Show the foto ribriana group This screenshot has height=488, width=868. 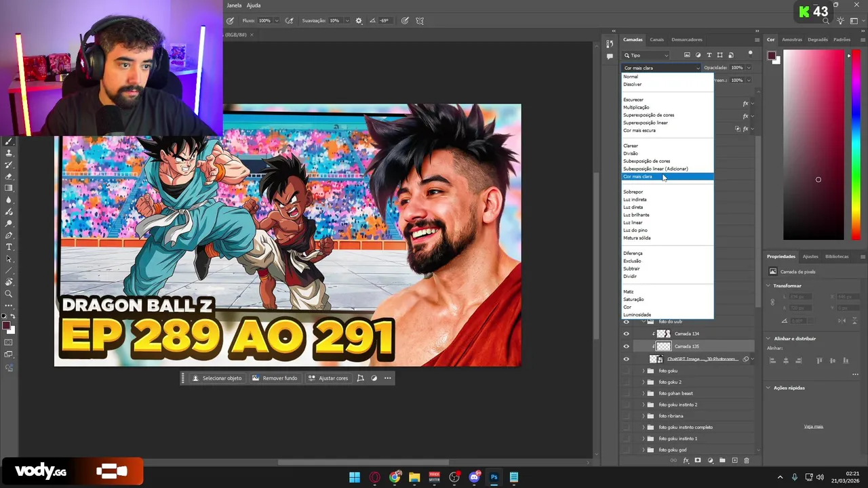pyautogui.click(x=626, y=416)
